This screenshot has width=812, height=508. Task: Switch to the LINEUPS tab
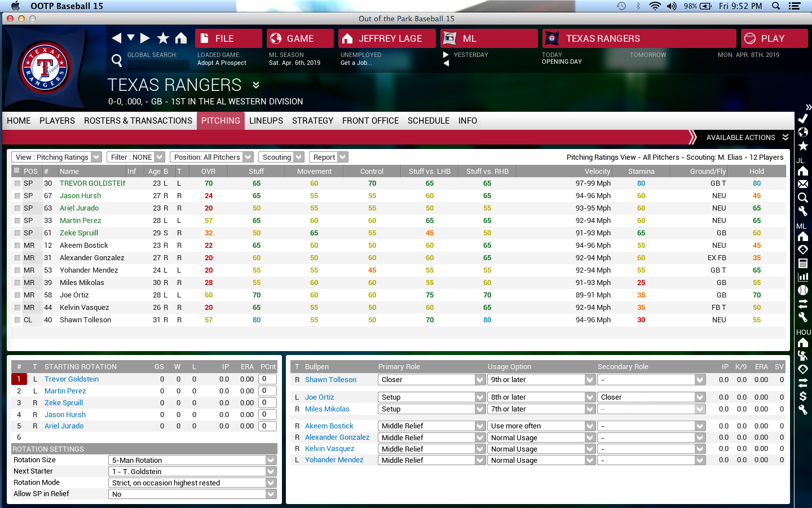point(266,121)
